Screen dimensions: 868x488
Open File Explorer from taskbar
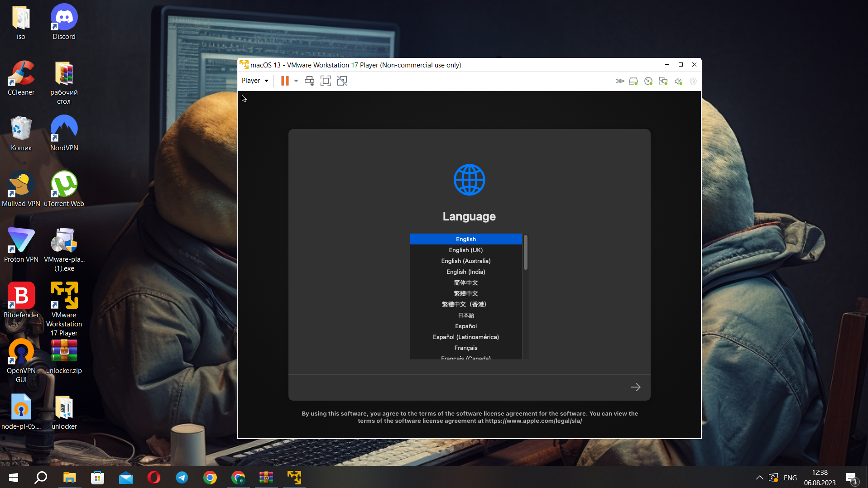point(69,478)
